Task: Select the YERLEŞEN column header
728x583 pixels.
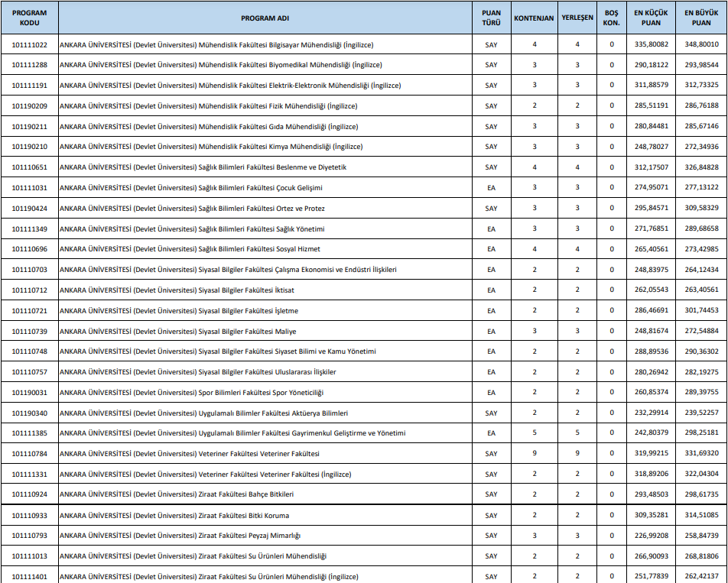Action: (577, 18)
